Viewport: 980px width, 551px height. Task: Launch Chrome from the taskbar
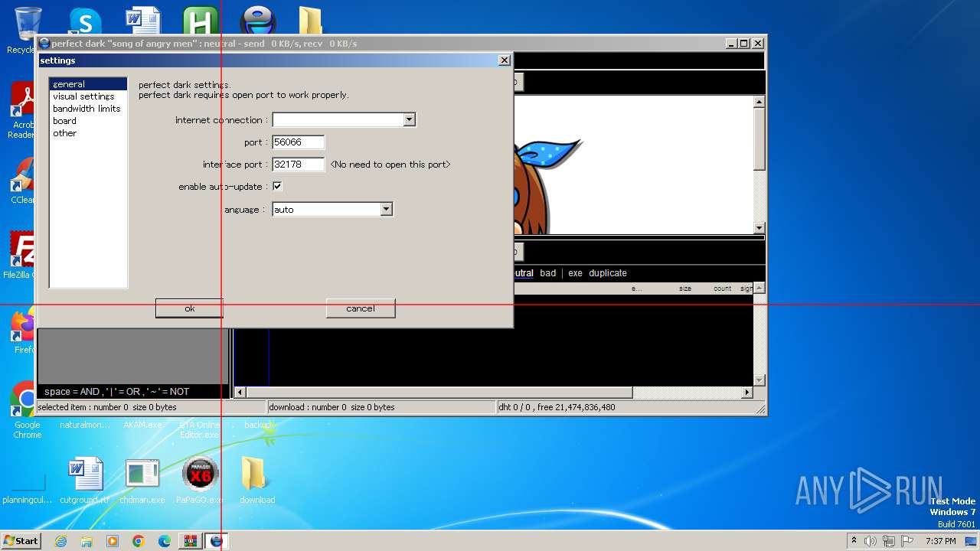coord(139,541)
